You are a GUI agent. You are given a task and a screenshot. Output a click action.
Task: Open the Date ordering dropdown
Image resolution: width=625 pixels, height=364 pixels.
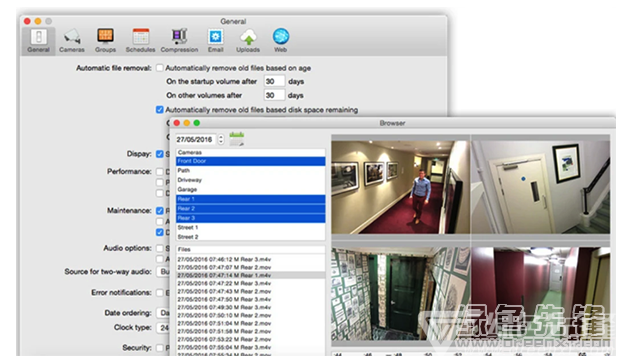pos(163,313)
